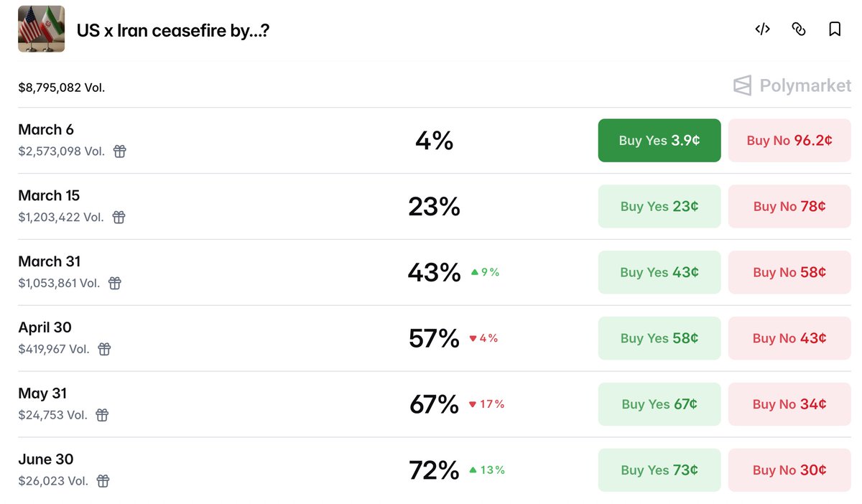Click gift icon for March 15
This screenshot has height=504, width=862.
tap(119, 218)
